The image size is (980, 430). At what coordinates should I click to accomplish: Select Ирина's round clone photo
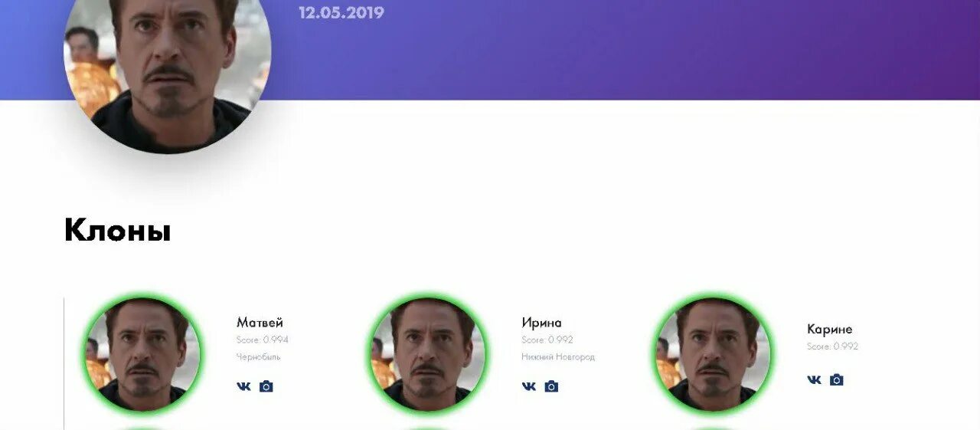point(428,355)
